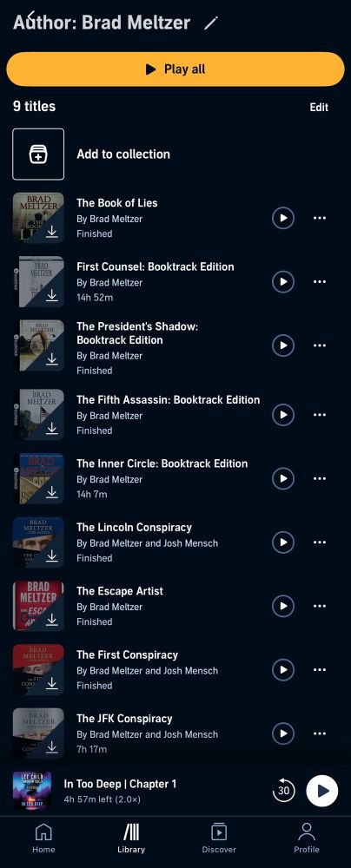Download First Counsel: Booktrack Edition cover icon
Viewport: 351px width, 868px height.
pyautogui.click(x=52, y=296)
